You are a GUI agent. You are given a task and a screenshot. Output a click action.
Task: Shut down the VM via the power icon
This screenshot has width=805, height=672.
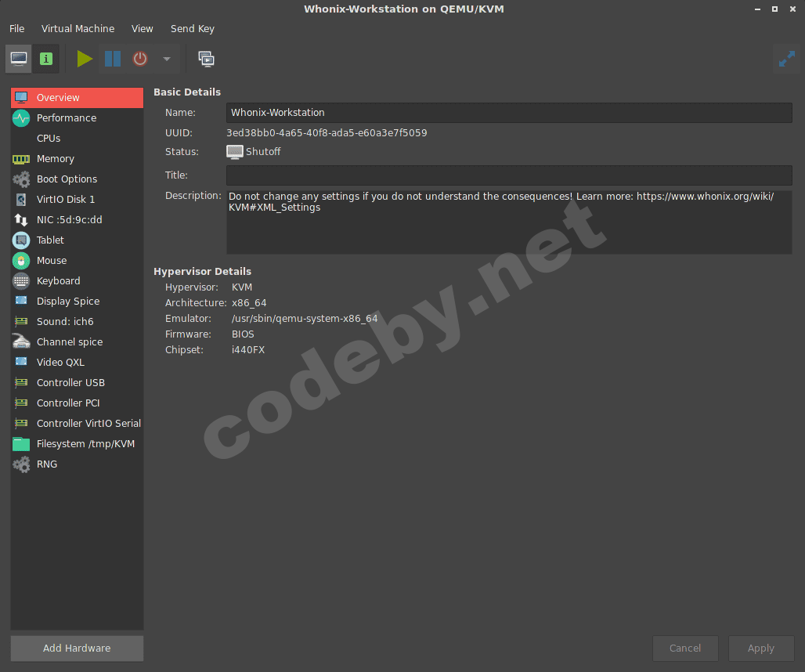point(141,59)
